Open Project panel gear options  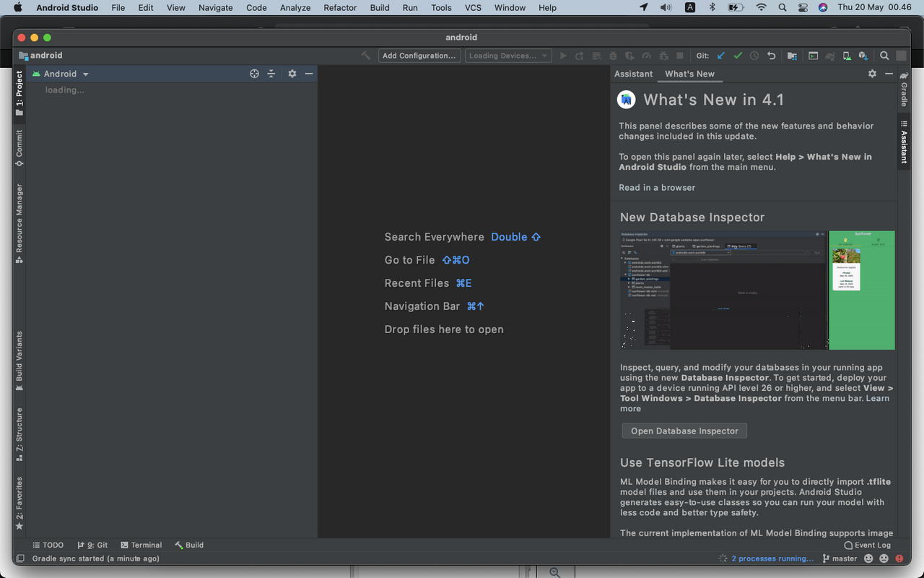click(292, 74)
